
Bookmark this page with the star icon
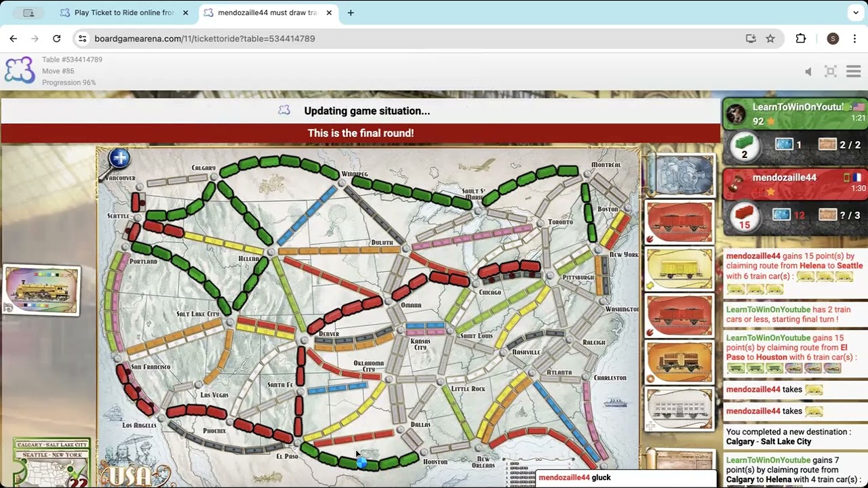pyautogui.click(x=770, y=39)
